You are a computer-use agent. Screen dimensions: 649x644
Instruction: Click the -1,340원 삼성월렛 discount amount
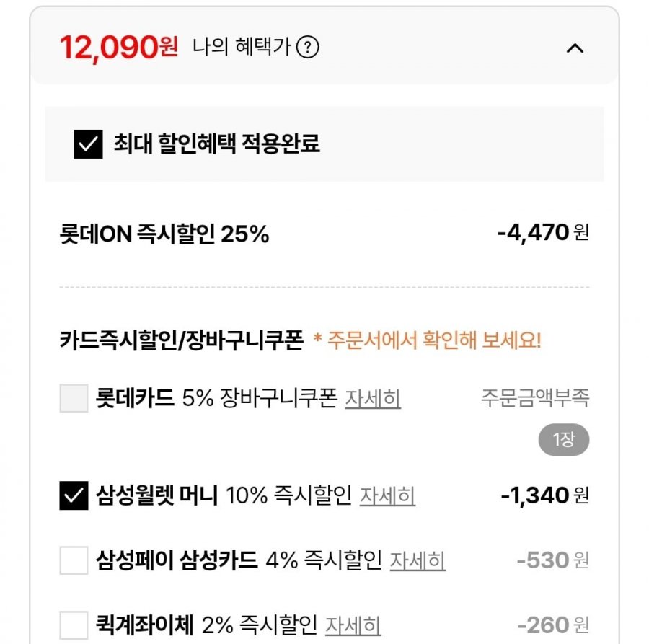(544, 496)
